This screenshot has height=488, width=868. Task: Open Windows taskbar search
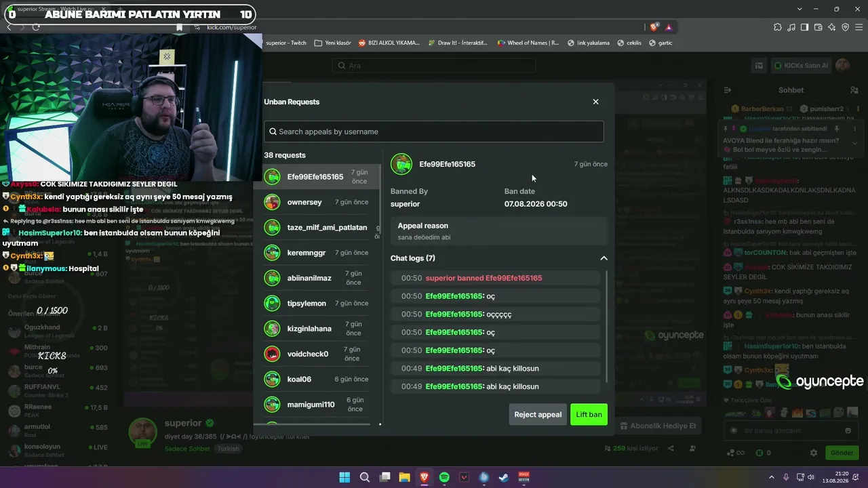(x=365, y=477)
